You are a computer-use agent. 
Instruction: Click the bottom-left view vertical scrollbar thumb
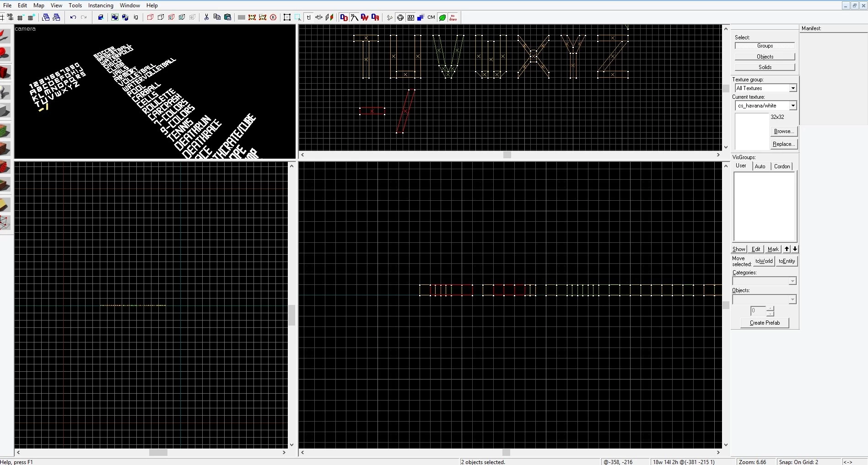(x=291, y=315)
